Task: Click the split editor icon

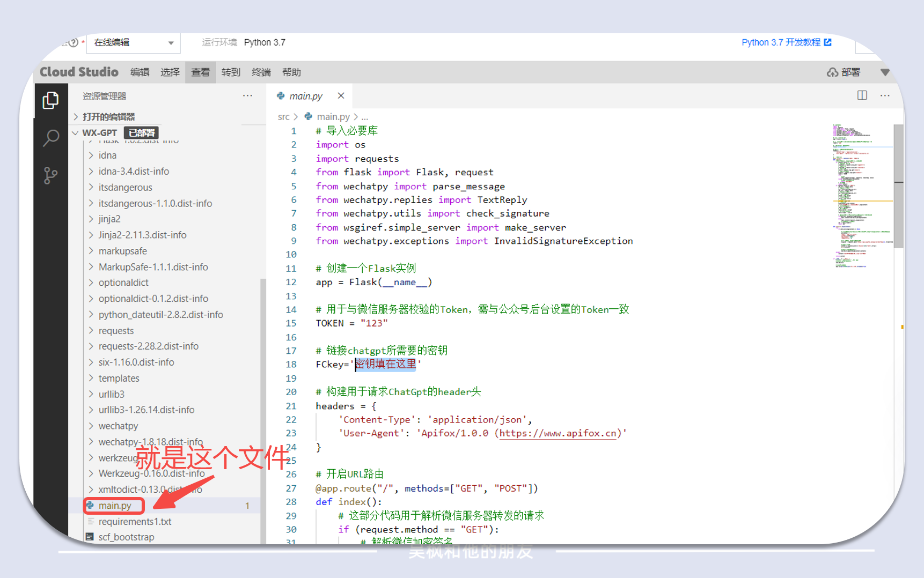Action: (x=862, y=95)
